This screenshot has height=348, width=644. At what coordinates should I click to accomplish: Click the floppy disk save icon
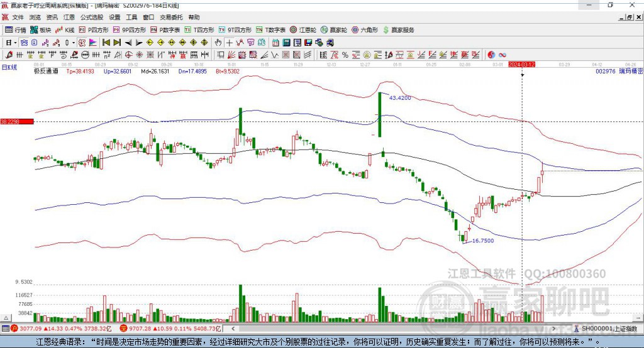pos(308,43)
